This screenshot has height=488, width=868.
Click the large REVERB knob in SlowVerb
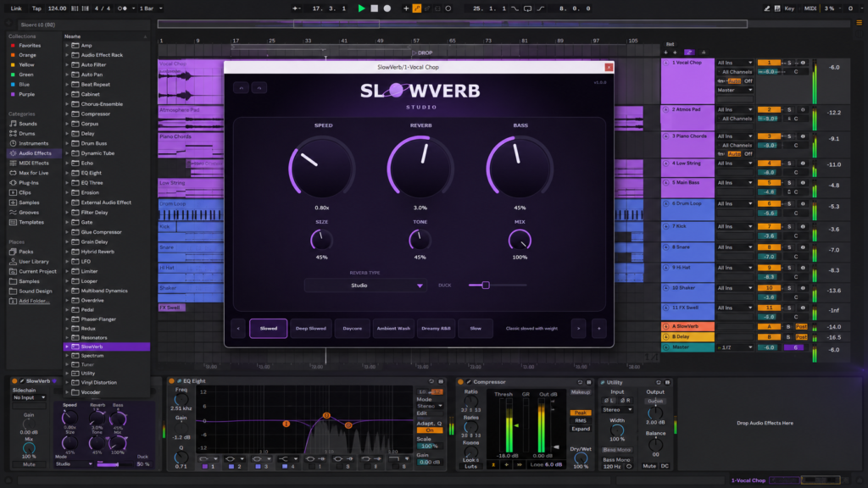[x=420, y=168]
